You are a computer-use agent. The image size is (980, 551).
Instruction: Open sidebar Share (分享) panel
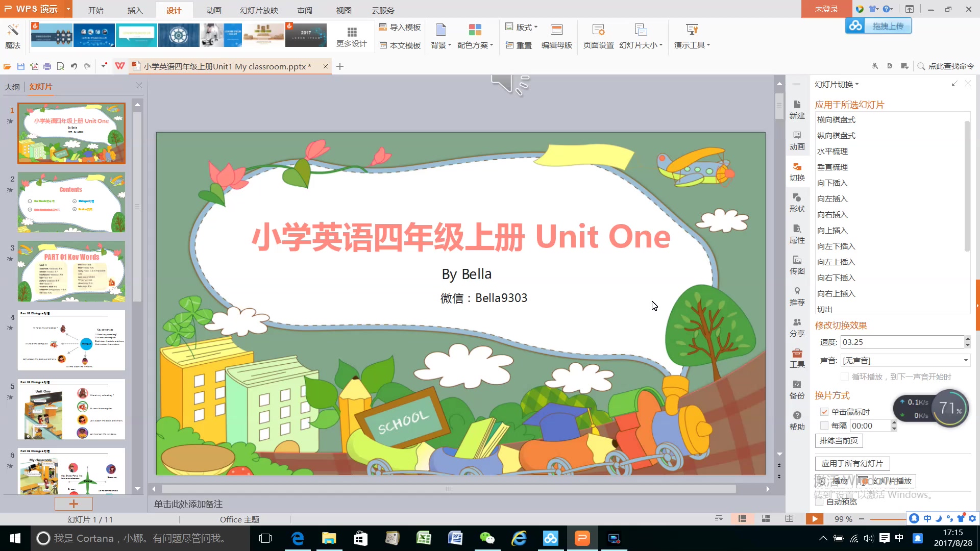pos(797,328)
